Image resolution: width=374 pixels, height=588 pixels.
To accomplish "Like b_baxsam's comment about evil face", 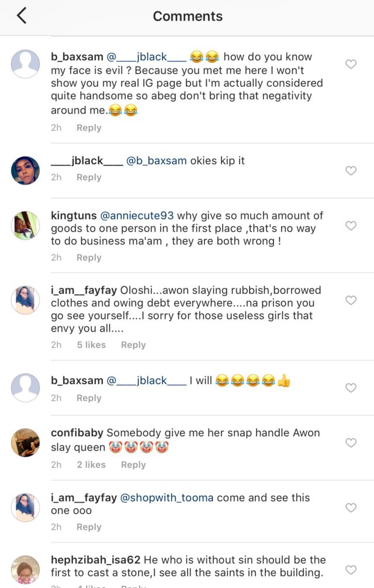I will pyautogui.click(x=351, y=64).
